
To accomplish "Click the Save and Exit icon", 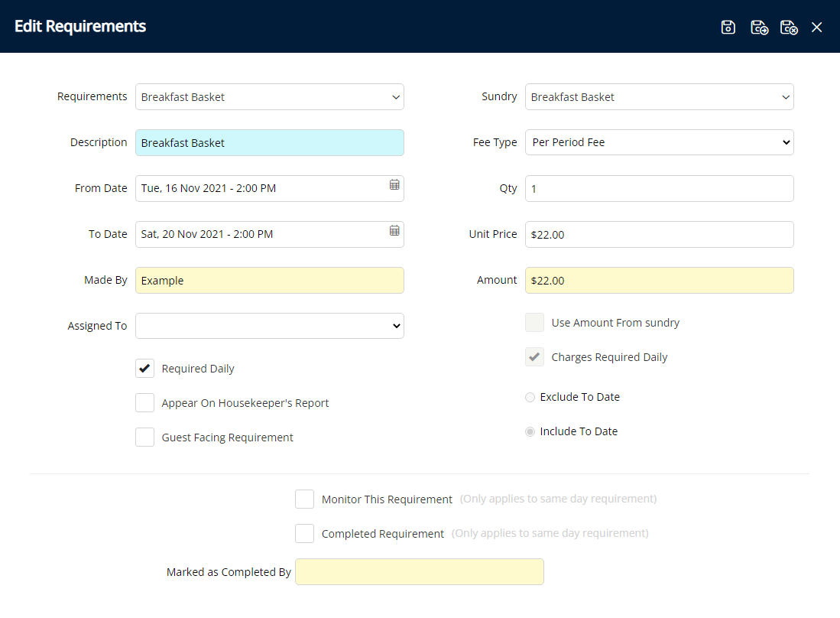I will 789,27.
